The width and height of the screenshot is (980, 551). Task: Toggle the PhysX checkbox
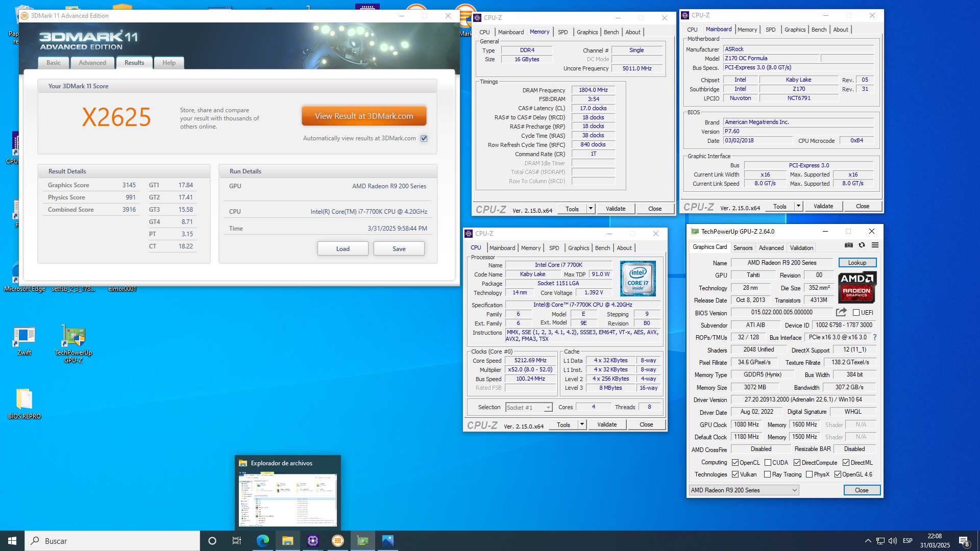[809, 474]
